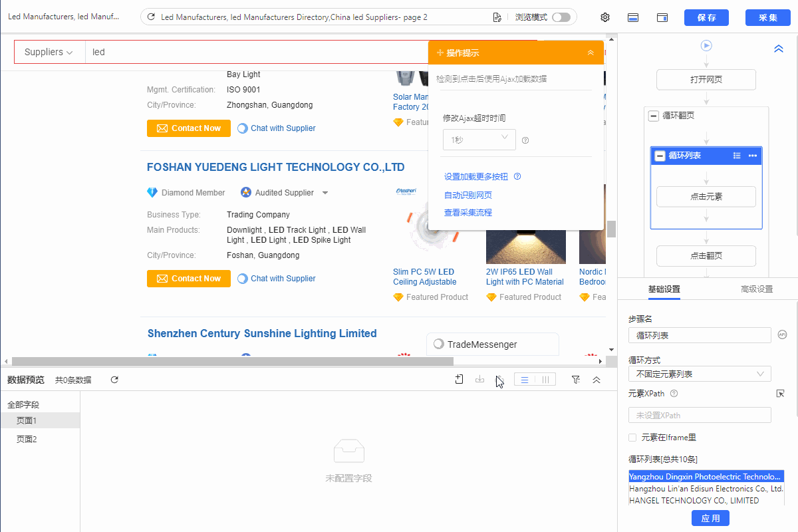Switch to the bottom-panel layout icon

(634, 17)
